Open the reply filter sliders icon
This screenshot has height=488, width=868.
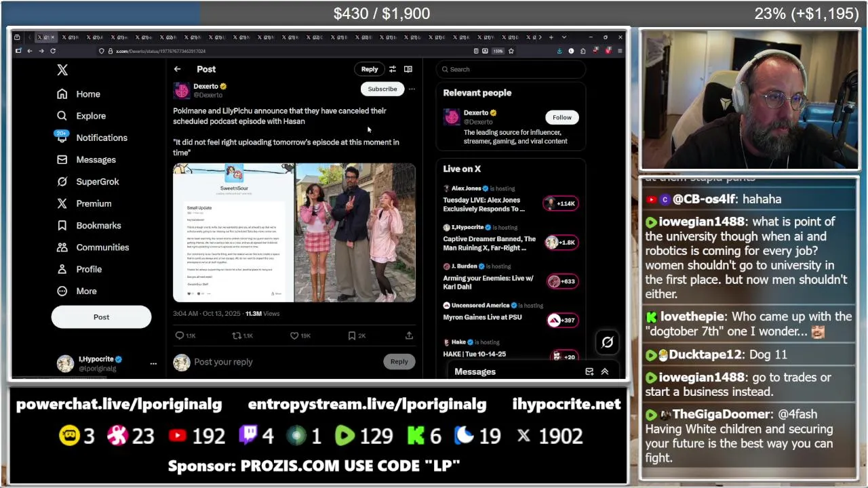392,69
